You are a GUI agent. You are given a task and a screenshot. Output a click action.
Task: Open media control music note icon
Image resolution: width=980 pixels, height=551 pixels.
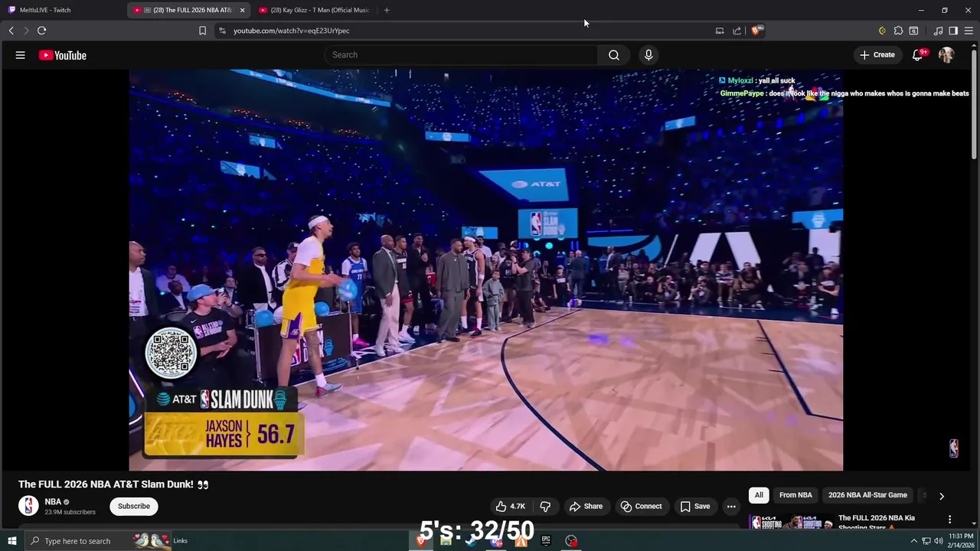[938, 31]
